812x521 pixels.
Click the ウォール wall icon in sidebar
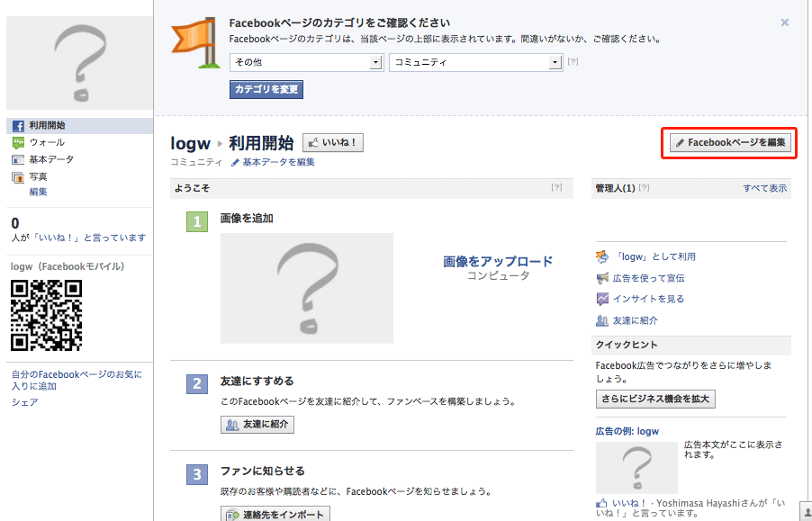click(17, 143)
